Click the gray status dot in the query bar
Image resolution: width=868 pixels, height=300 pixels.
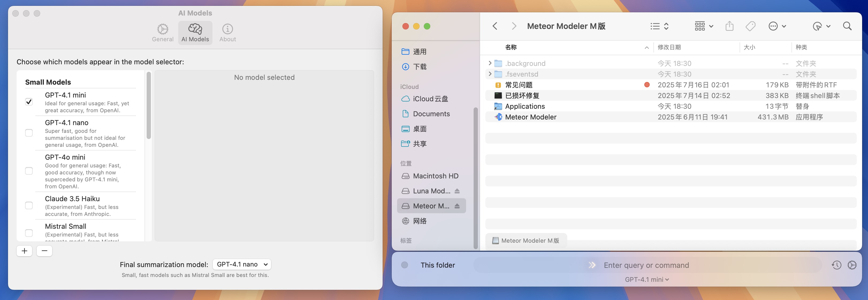[405, 265]
